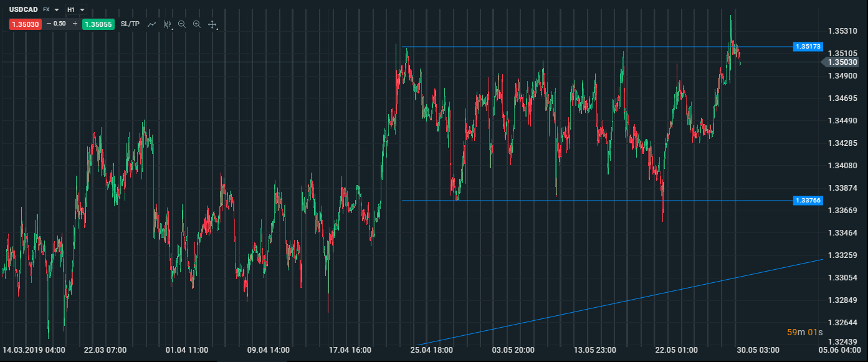Decrease trade volume with the minus button
This screenshot has width=868, height=362.
[49, 24]
